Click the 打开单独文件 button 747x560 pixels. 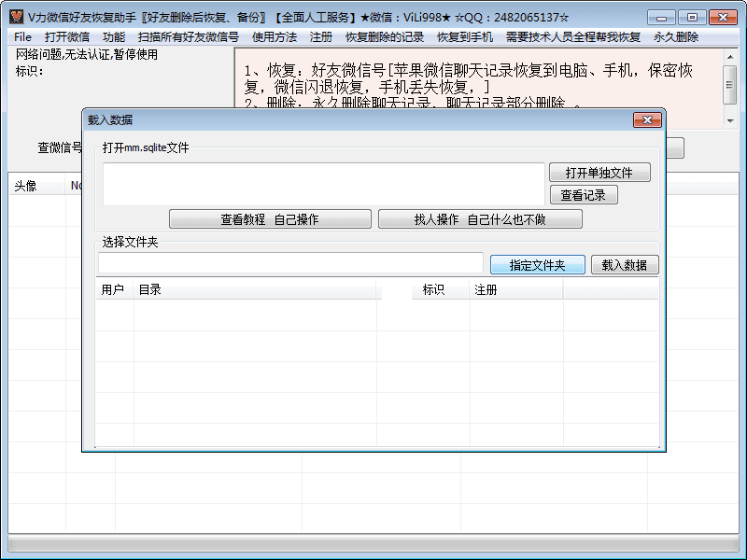tap(599, 173)
